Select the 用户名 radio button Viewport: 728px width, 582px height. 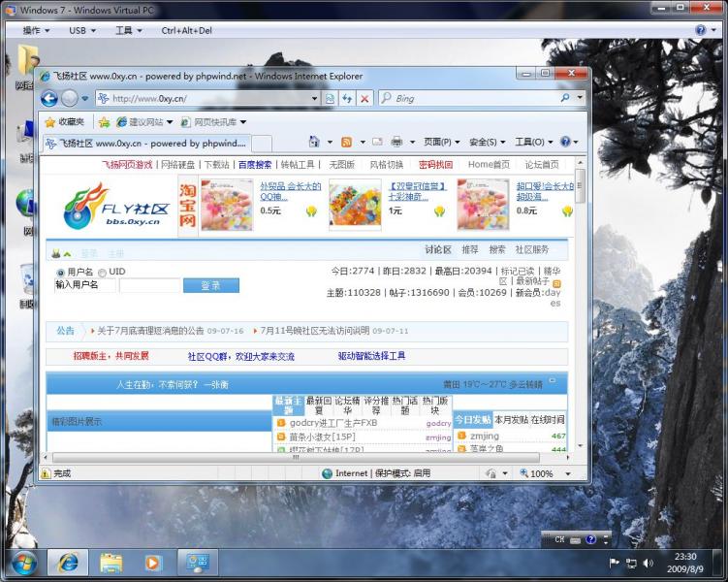[60, 273]
